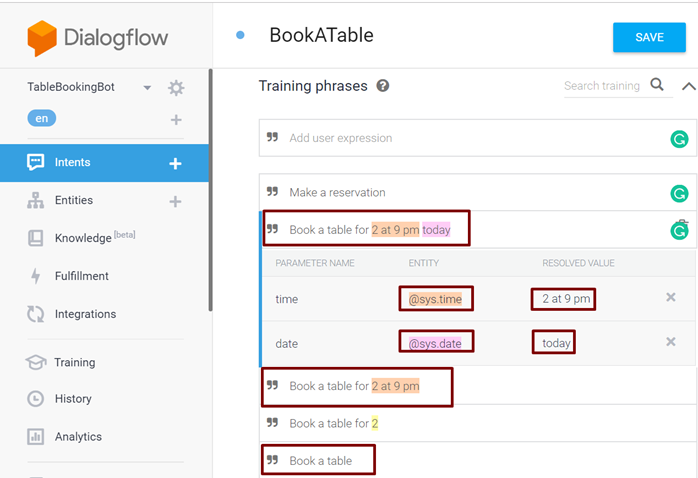Select the en language badge
Image resolution: width=698 pixels, height=478 pixels.
(42, 119)
